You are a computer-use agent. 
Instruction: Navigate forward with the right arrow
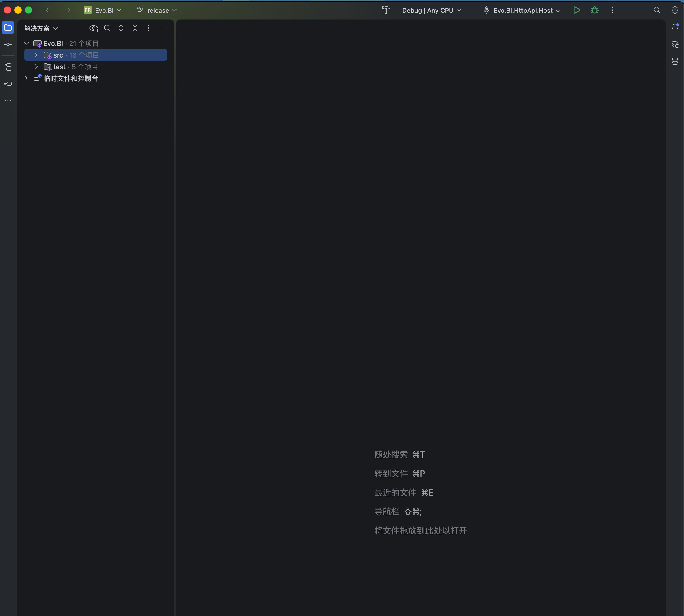pyautogui.click(x=67, y=10)
